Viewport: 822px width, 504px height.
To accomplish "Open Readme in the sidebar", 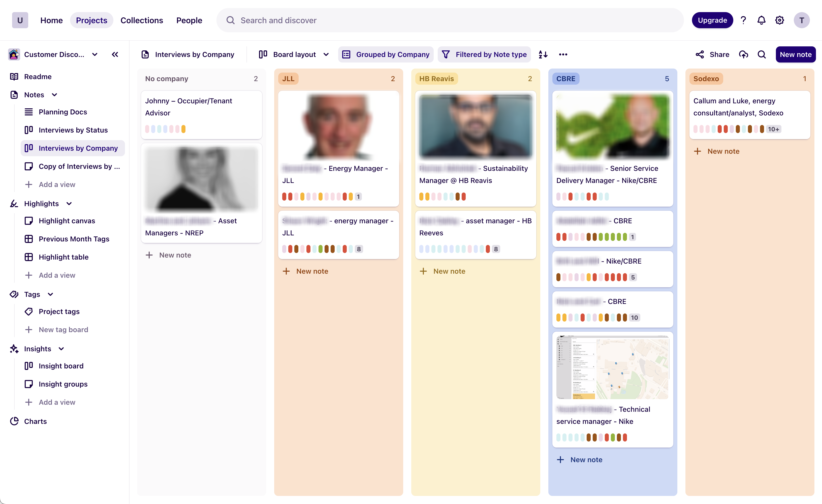I will [x=38, y=77].
